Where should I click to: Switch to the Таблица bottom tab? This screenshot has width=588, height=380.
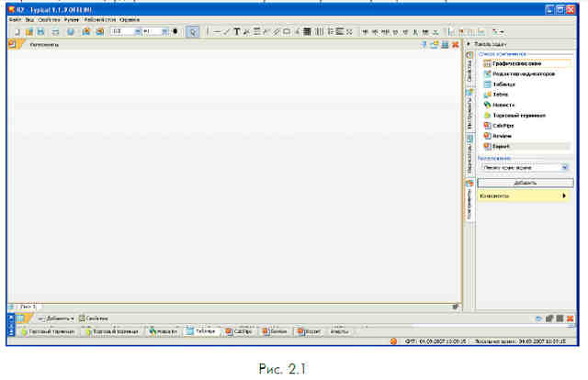(x=201, y=331)
